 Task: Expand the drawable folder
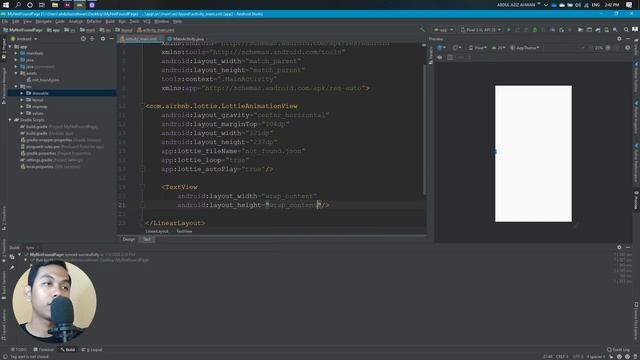click(22, 93)
